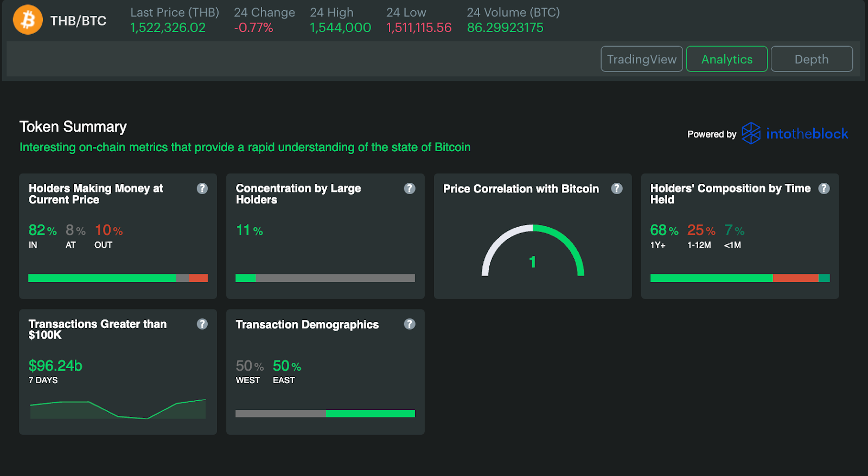Open help for Holders' Composition by Time Held

click(824, 188)
